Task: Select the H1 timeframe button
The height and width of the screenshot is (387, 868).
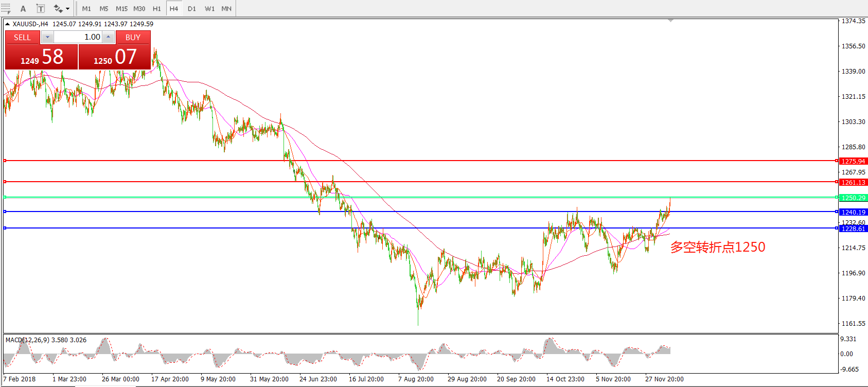Action: (156, 9)
